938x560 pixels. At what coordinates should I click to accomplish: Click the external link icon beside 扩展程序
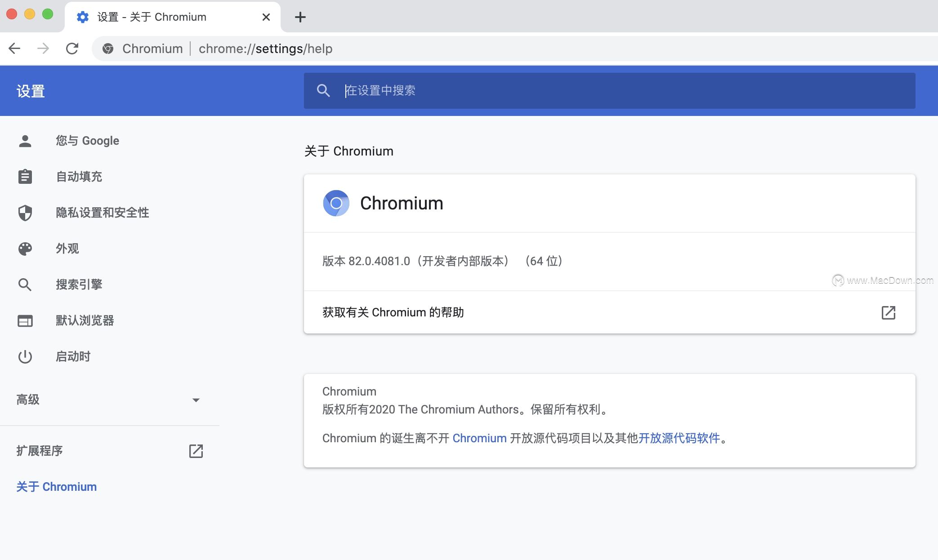[x=196, y=451]
